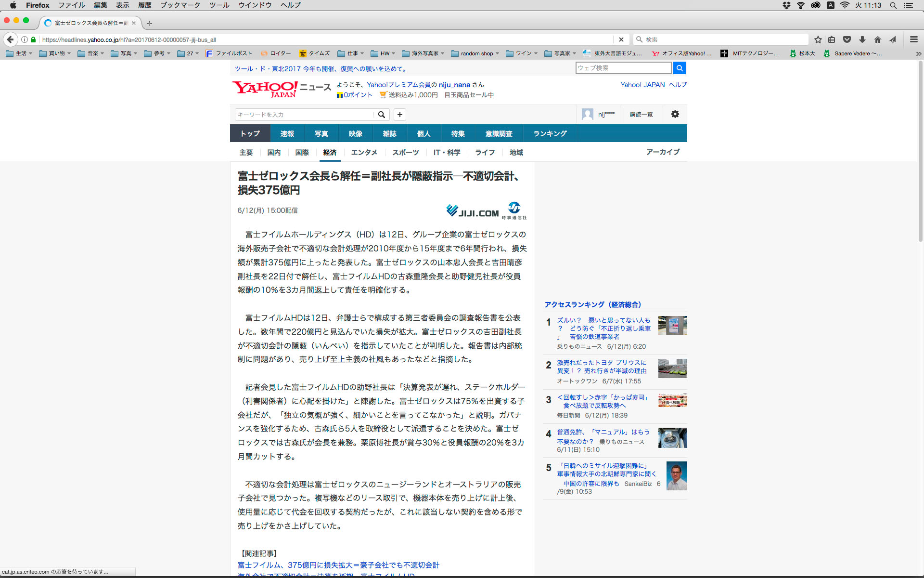The width and height of the screenshot is (924, 578).
Task: Click blue web search magnifier button
Action: [x=679, y=68]
